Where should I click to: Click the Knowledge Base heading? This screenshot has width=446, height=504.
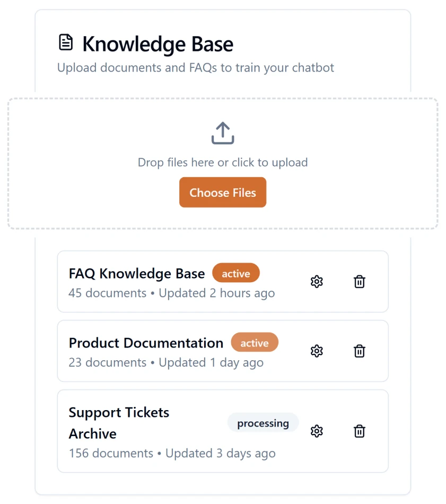[158, 44]
